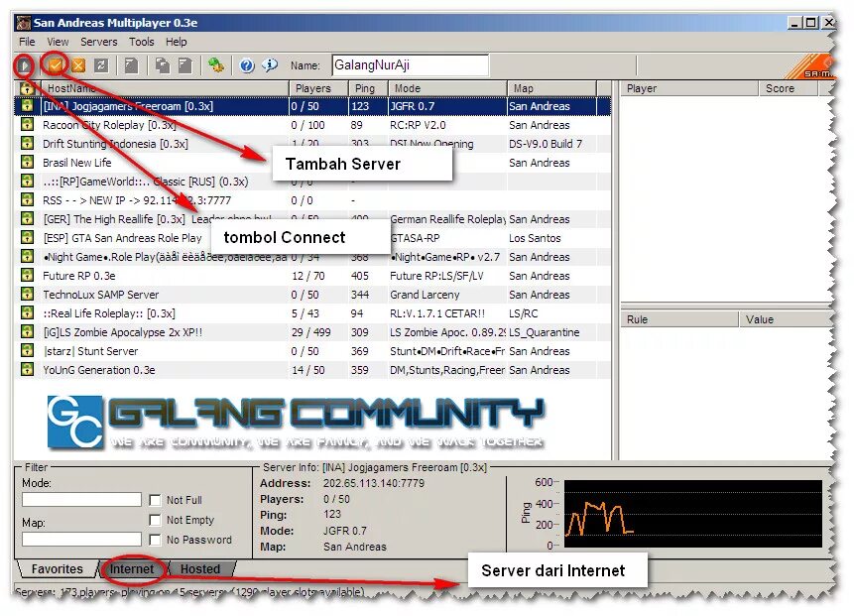The image size is (854, 616).
Task: Select the [iG]LS Zombie Apocalypse 2x XP!! row
Action: (x=312, y=332)
